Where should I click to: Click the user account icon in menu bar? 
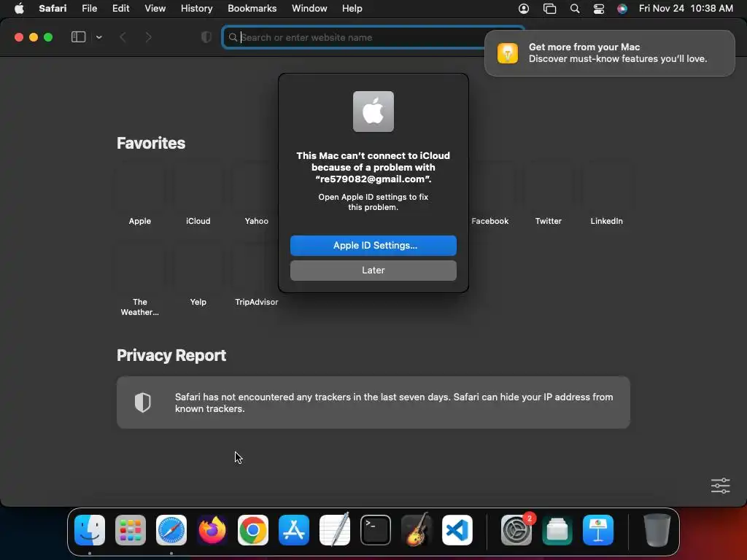click(524, 9)
